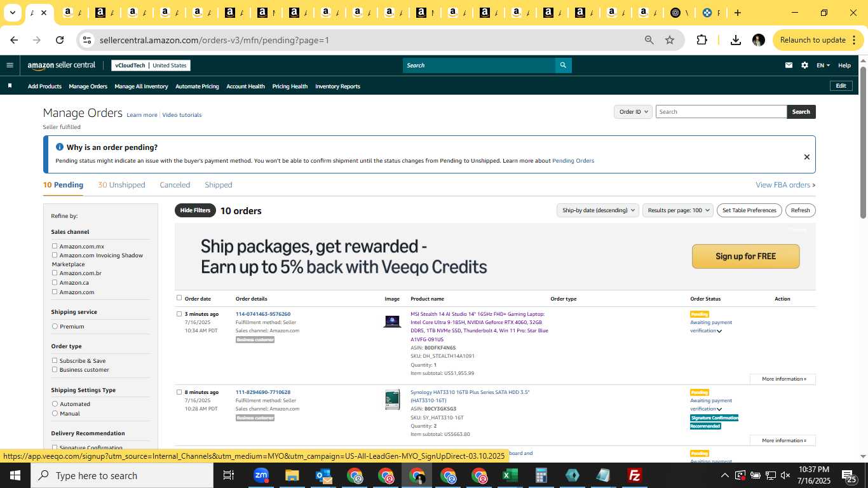
Task: Expand More information for Synology order
Action: click(783, 440)
